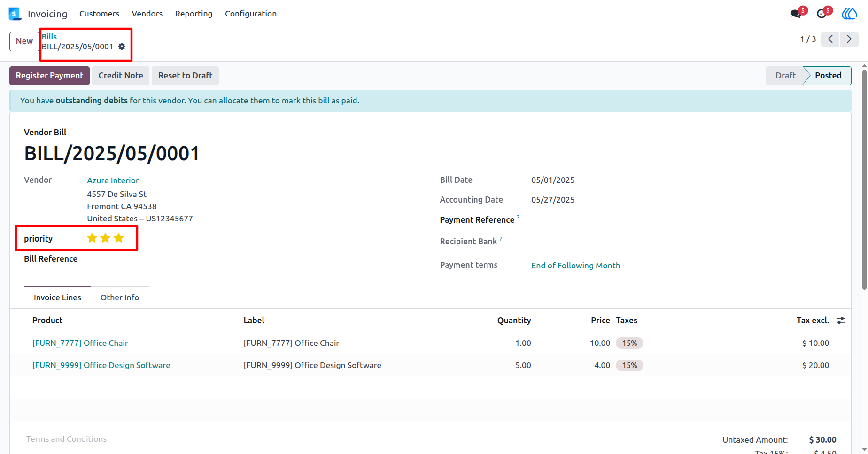Click the vertical page scrollbar
Screen dimensions: 868x454
864,179
